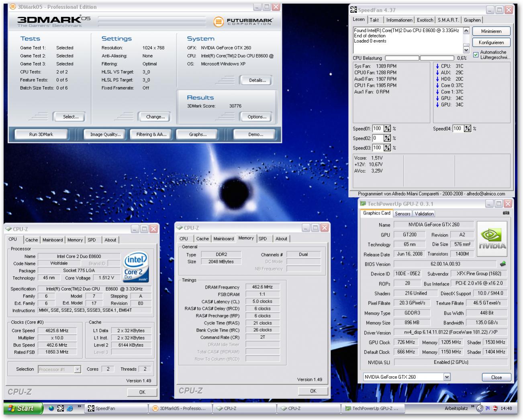The height and width of the screenshot is (420, 523).
Task: Click the first quick launch globe icon
Action: point(51,408)
